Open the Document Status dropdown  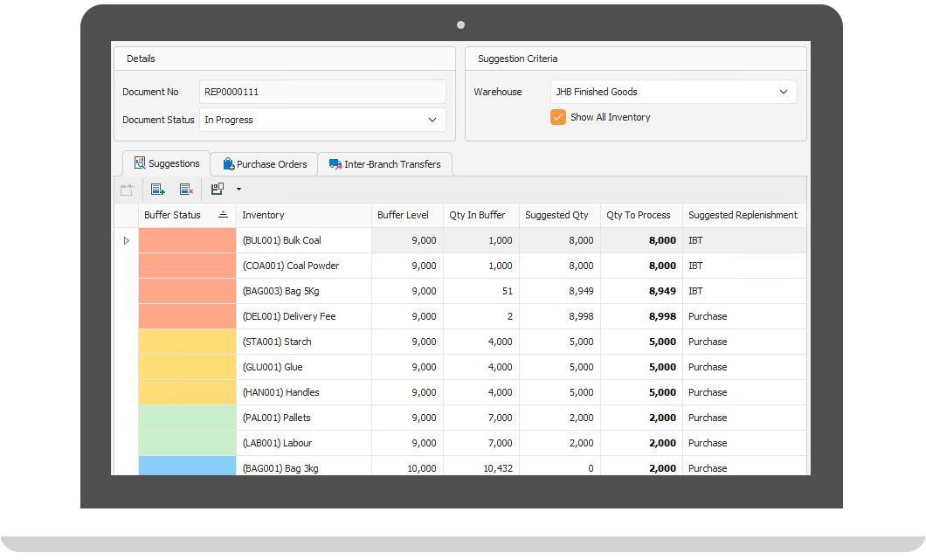(x=432, y=120)
